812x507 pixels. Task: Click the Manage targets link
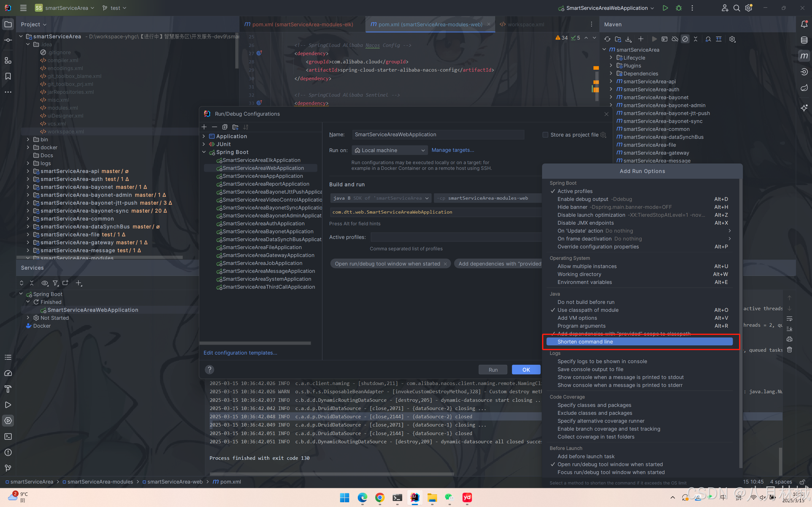click(453, 150)
